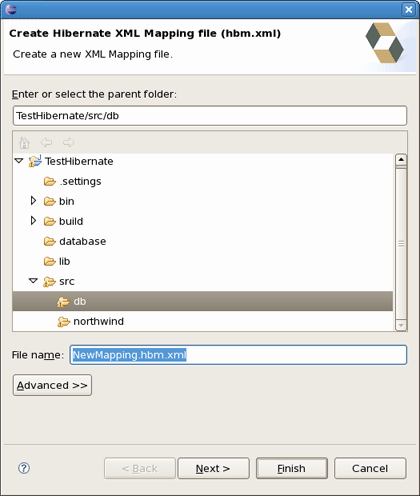Cancel the mapping file wizard

370,468
